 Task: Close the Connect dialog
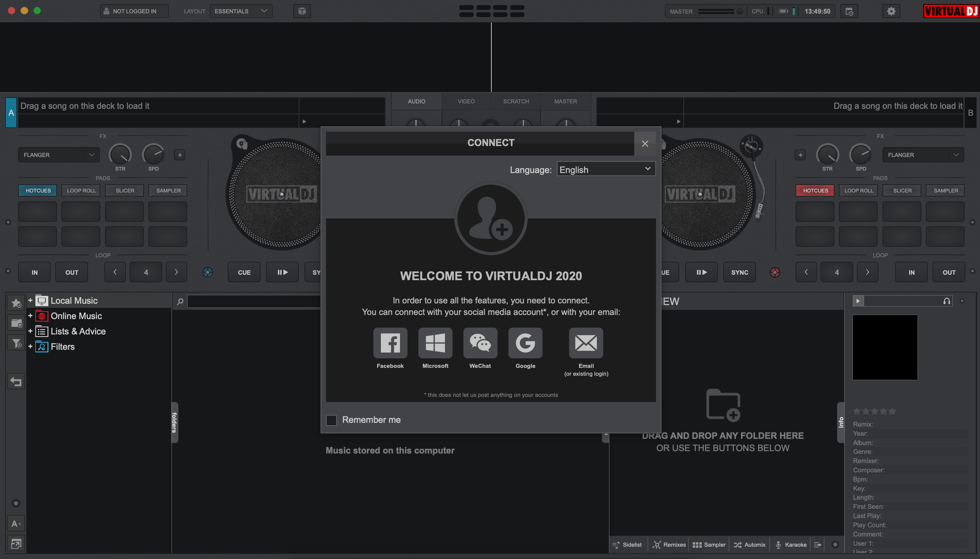click(645, 143)
